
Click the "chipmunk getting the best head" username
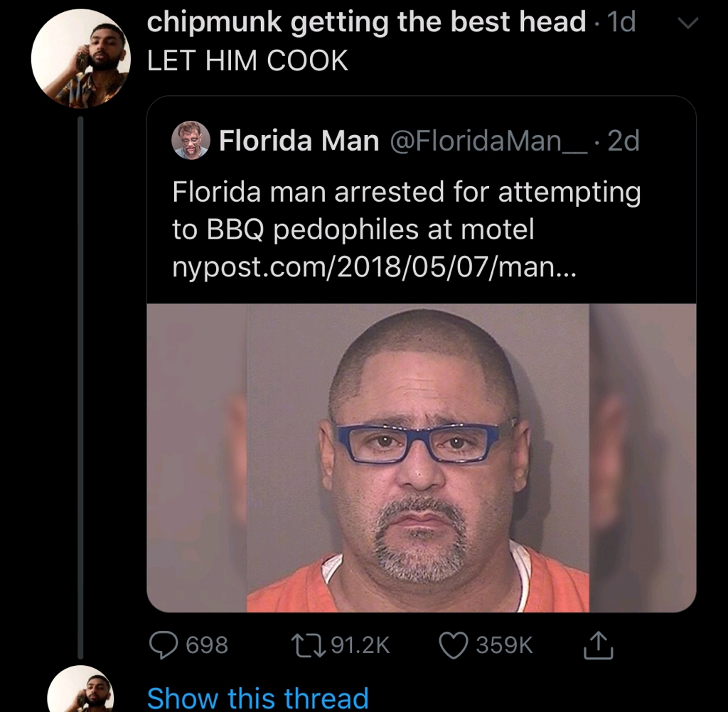coord(365,23)
